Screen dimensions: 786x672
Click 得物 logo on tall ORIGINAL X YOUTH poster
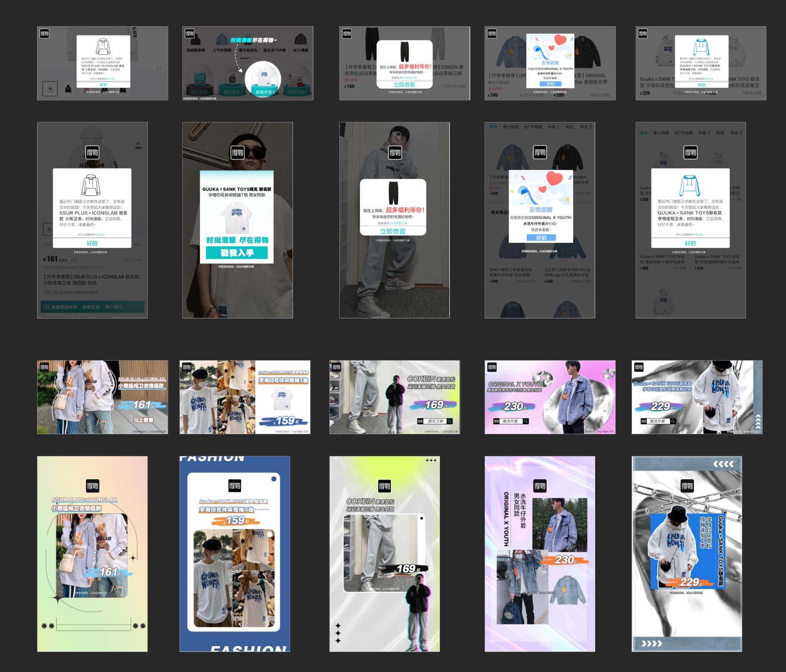point(540,486)
